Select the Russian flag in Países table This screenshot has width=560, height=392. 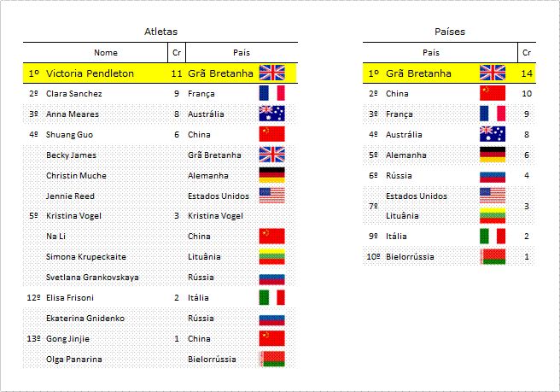493,177
